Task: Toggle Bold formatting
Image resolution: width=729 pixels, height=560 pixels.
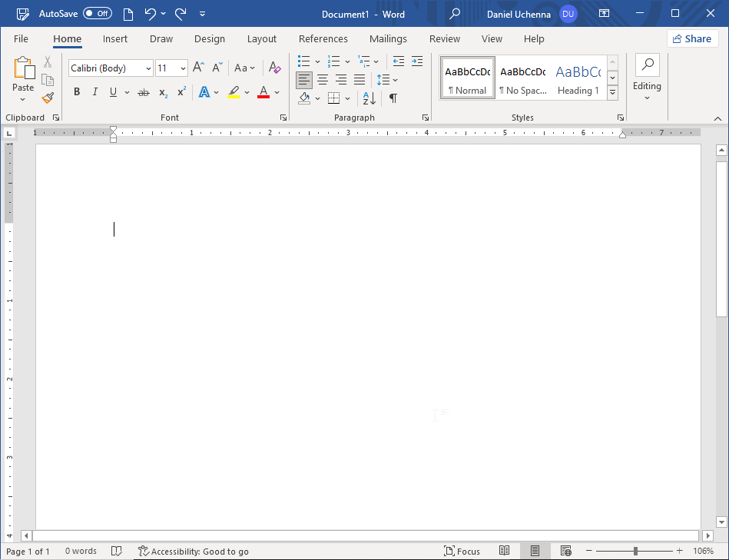Action: pyautogui.click(x=77, y=92)
